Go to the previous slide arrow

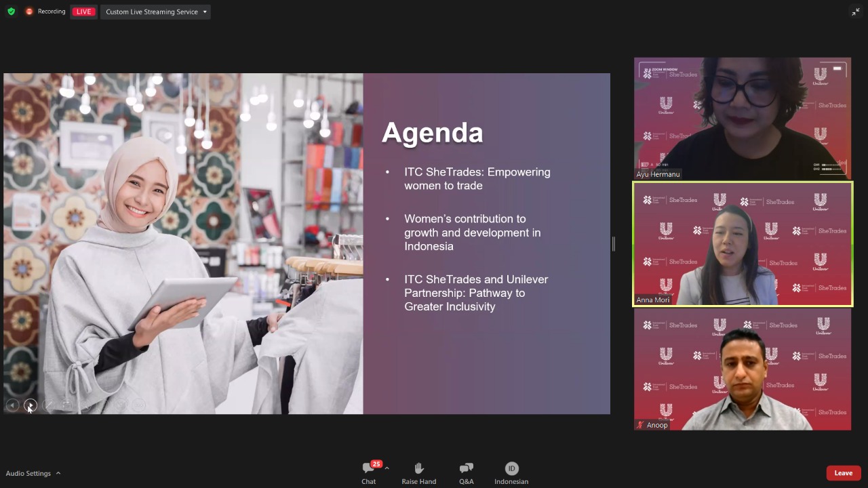point(12,405)
